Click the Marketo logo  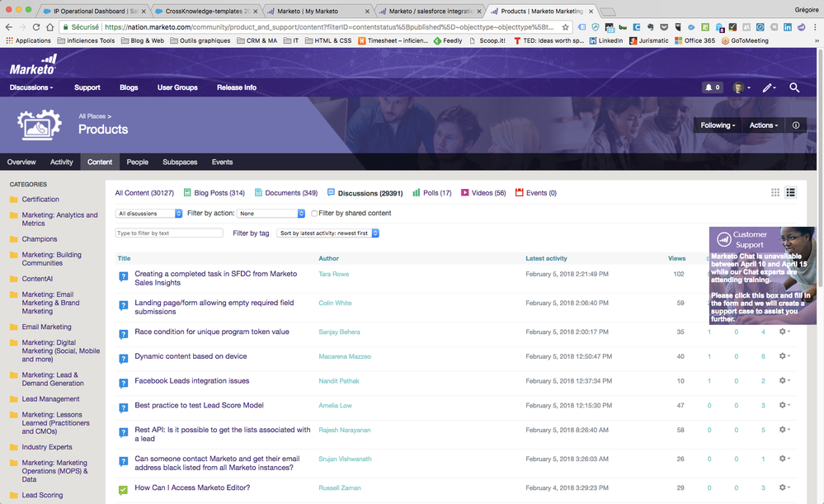click(33, 65)
